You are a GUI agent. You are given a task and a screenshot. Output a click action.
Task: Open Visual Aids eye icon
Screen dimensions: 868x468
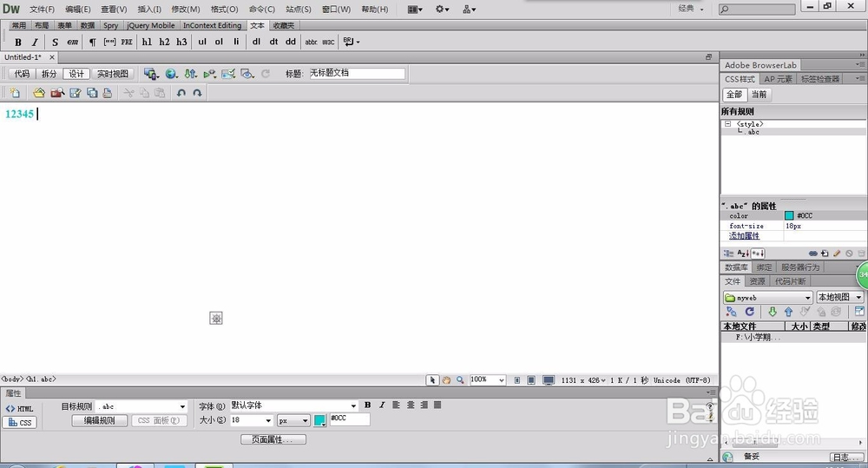(247, 74)
